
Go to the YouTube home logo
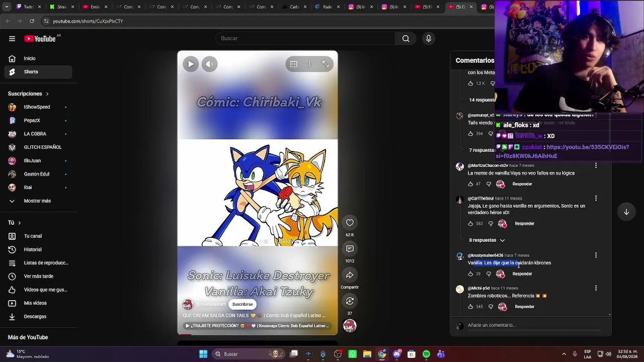(40, 39)
